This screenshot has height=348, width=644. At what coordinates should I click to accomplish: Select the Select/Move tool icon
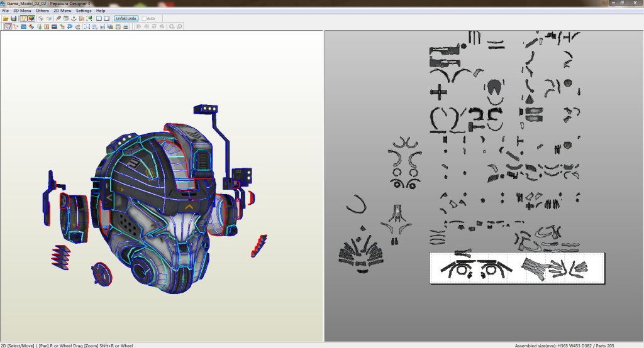(x=8, y=26)
